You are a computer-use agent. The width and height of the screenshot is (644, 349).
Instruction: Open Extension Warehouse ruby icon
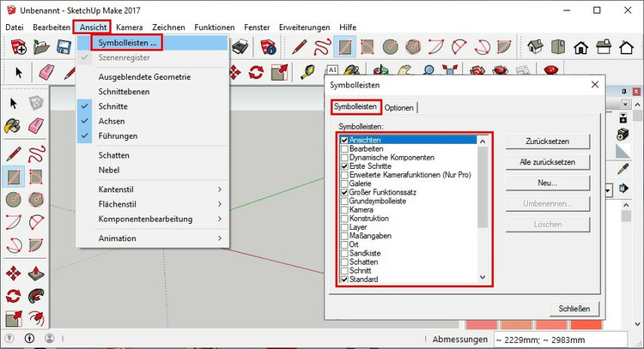[550, 69]
